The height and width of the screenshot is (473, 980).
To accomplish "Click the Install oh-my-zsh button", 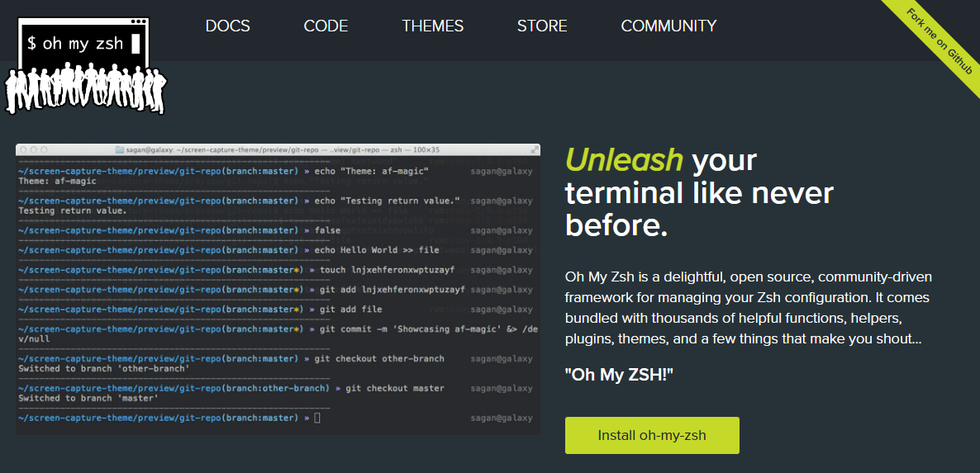I will pyautogui.click(x=652, y=435).
